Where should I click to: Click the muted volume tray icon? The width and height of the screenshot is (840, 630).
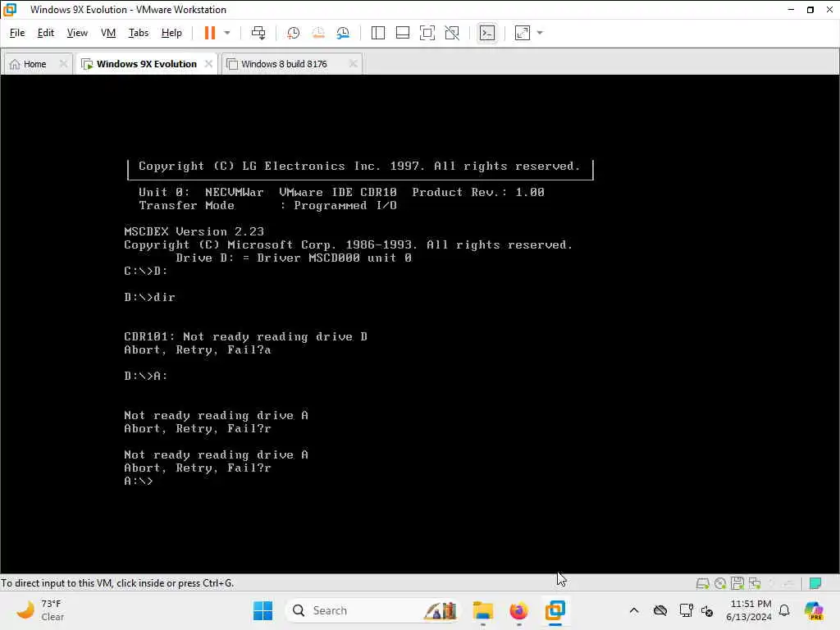click(707, 610)
